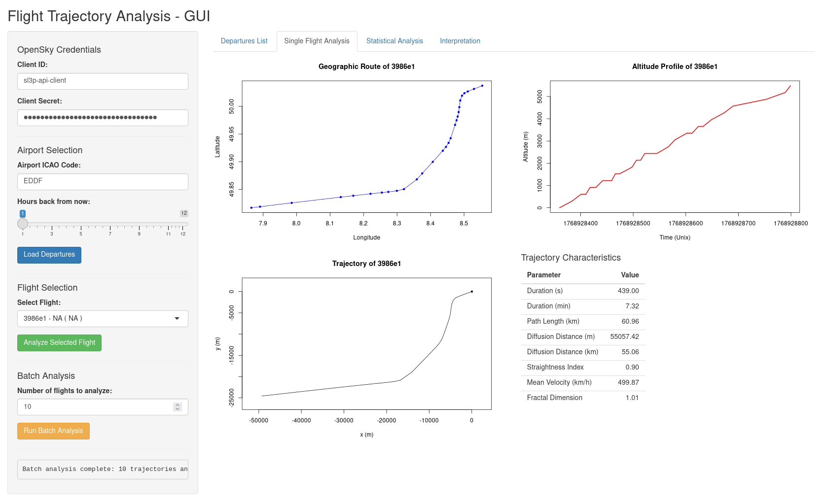Click the number of flights stepper arrows

coord(178,407)
